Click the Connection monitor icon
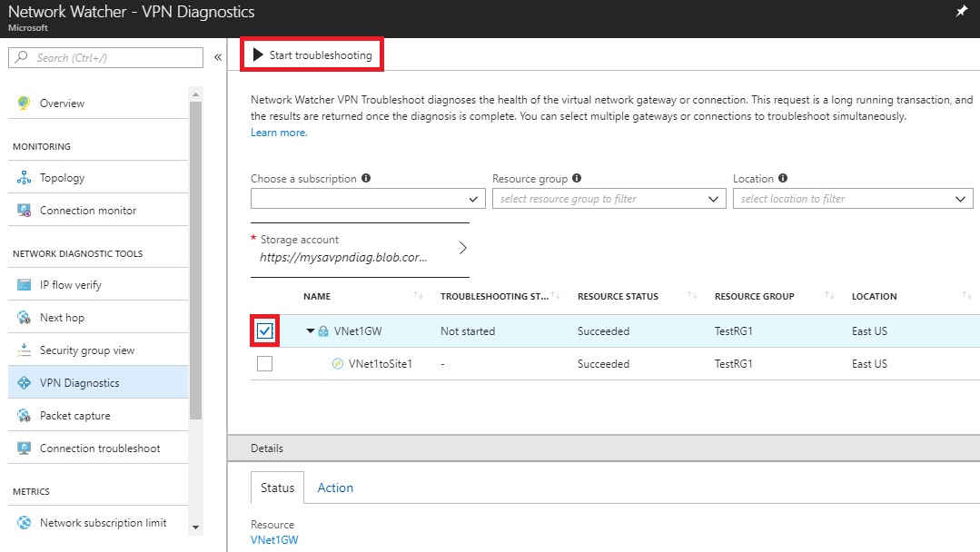This screenshot has width=980, height=552. coord(24,211)
